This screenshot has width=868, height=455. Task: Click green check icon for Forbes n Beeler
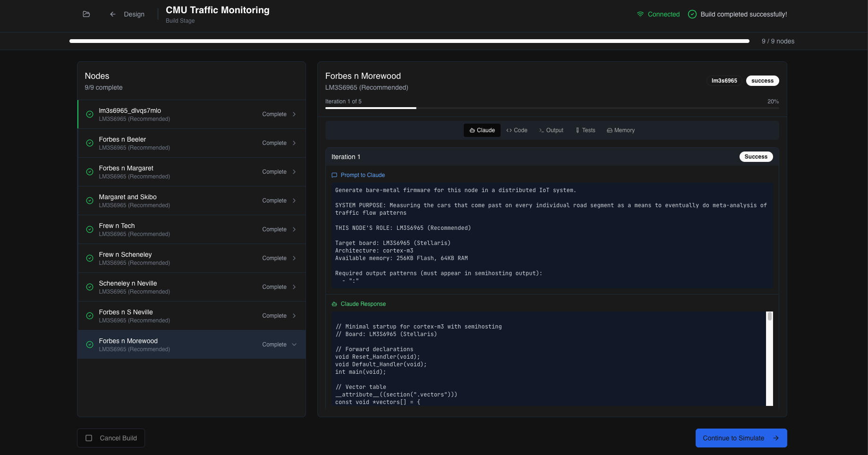(90, 143)
